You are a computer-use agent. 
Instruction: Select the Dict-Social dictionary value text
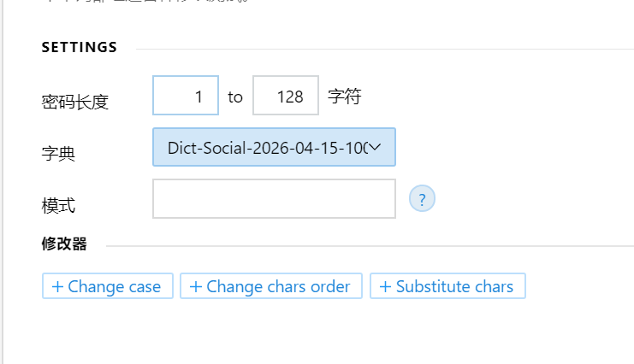click(x=265, y=147)
